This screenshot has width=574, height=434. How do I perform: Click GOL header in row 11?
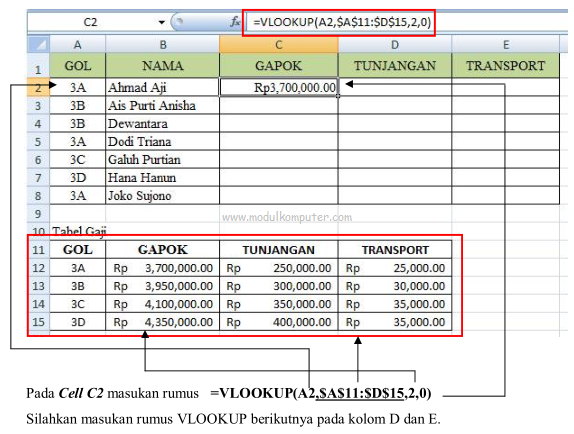coord(78,250)
